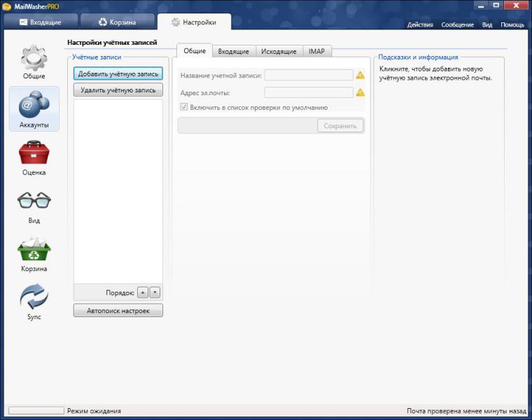The image size is (532, 420).
Task: Switch to the Входящие main tab
Action: pos(41,22)
